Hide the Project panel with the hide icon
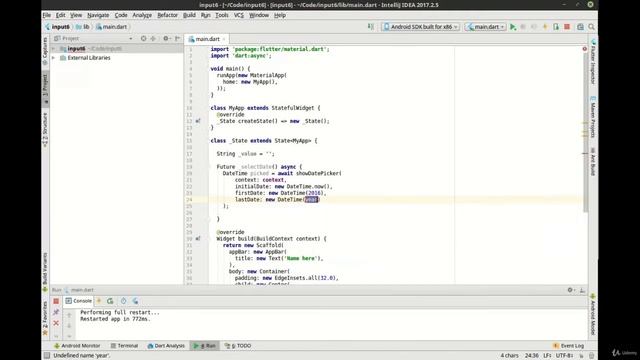Screen dimensions: 640x360 (178, 38)
